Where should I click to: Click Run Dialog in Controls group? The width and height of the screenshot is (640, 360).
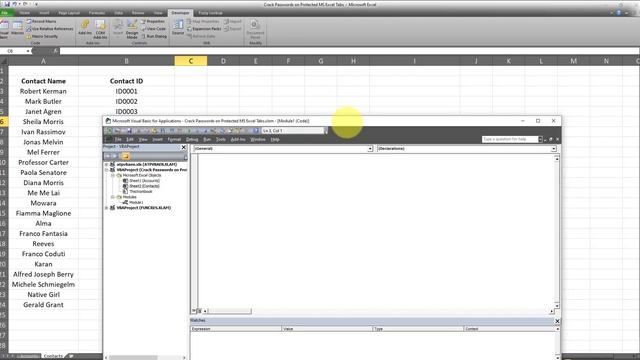(154, 36)
